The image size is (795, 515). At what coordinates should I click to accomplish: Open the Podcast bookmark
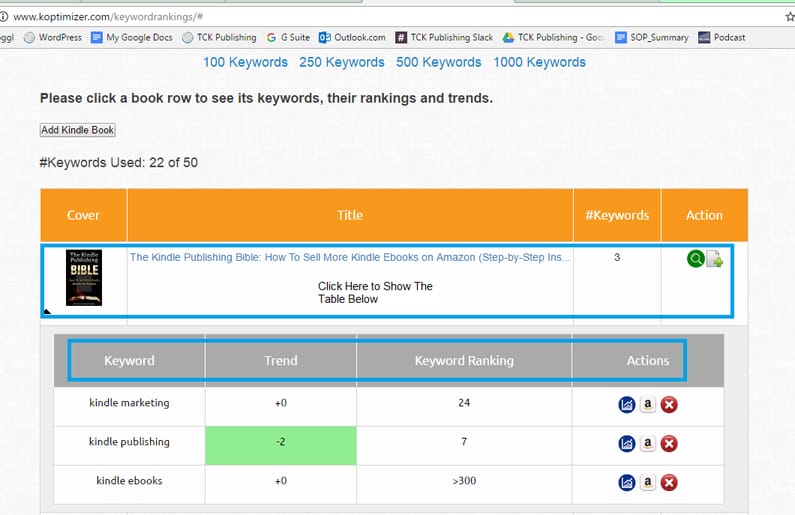721,38
